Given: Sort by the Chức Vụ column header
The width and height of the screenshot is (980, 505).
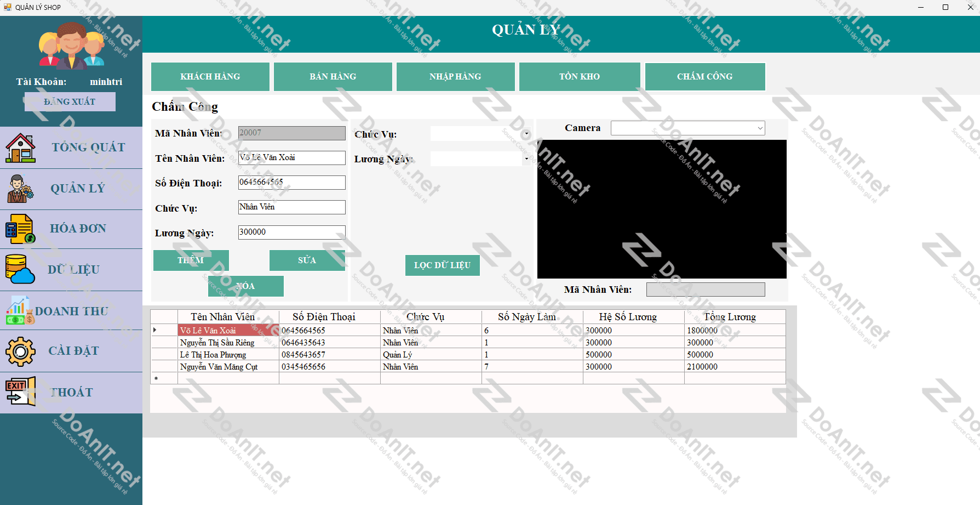Looking at the screenshot, I should pyautogui.click(x=431, y=317).
